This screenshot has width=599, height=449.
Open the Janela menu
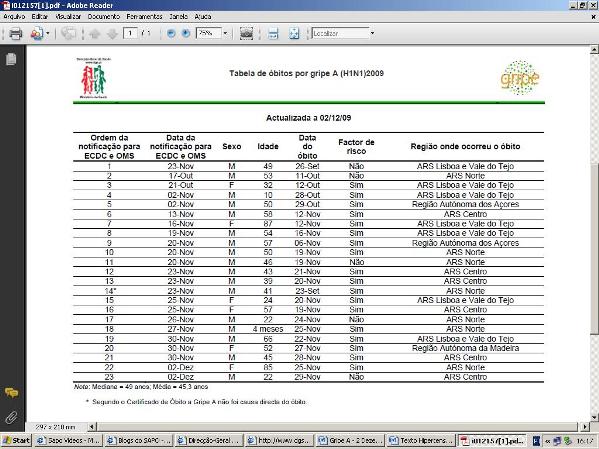(x=178, y=16)
